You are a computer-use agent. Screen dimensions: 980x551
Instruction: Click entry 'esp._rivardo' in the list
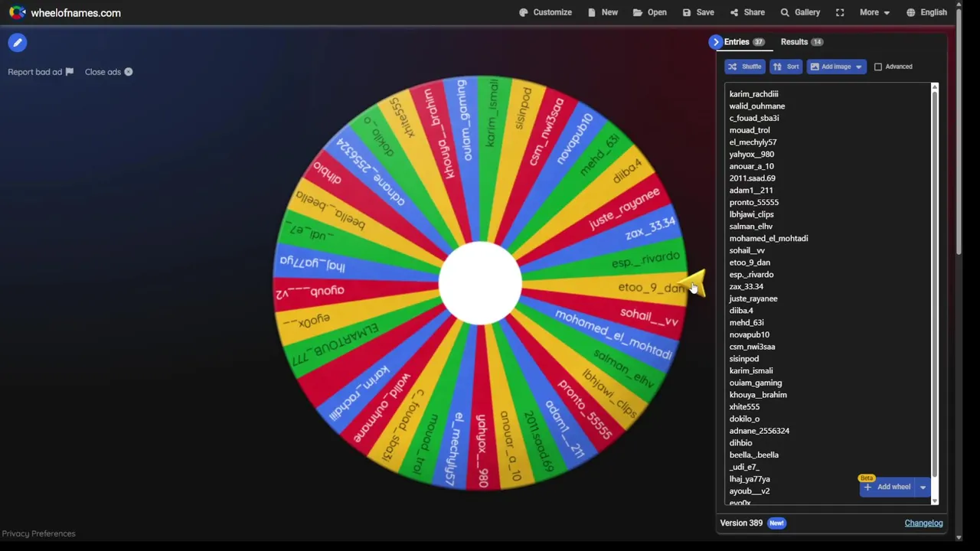[751, 275]
